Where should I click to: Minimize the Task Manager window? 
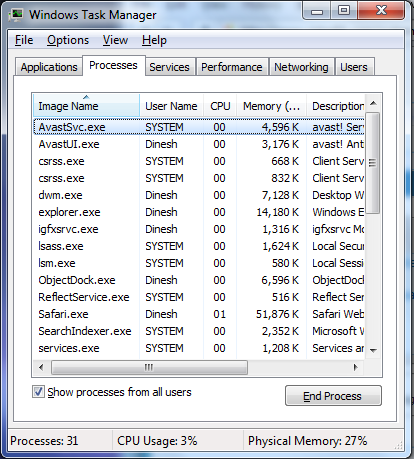pos(317,11)
